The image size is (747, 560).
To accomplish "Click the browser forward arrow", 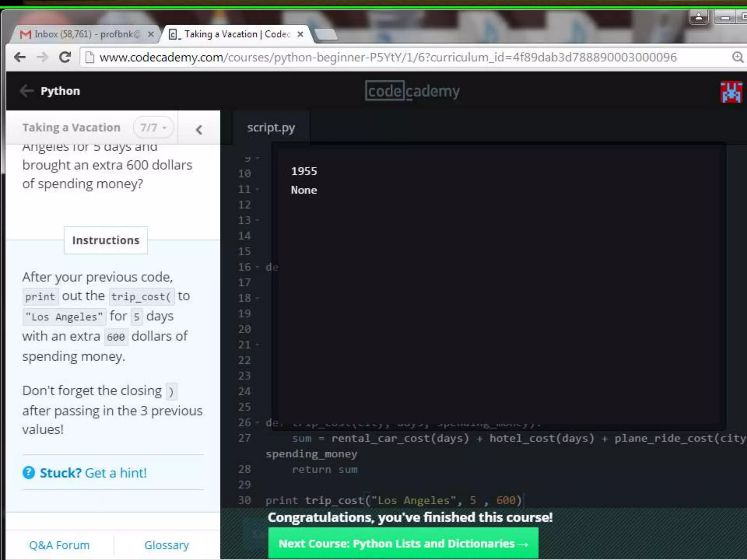I will (42, 57).
